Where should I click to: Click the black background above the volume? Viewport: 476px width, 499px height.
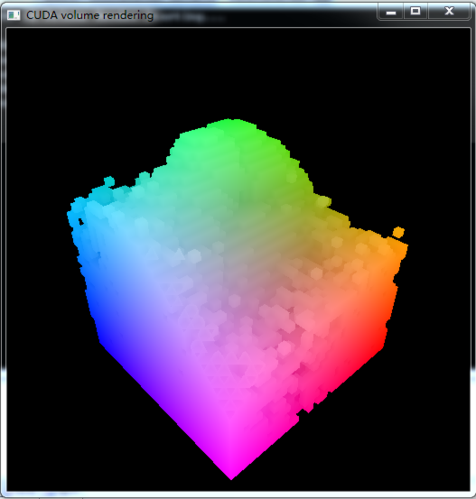click(233, 73)
